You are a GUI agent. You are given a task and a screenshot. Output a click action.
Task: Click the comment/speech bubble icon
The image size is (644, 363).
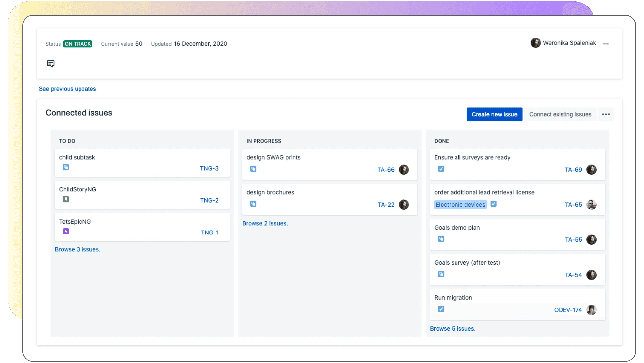pos(50,63)
